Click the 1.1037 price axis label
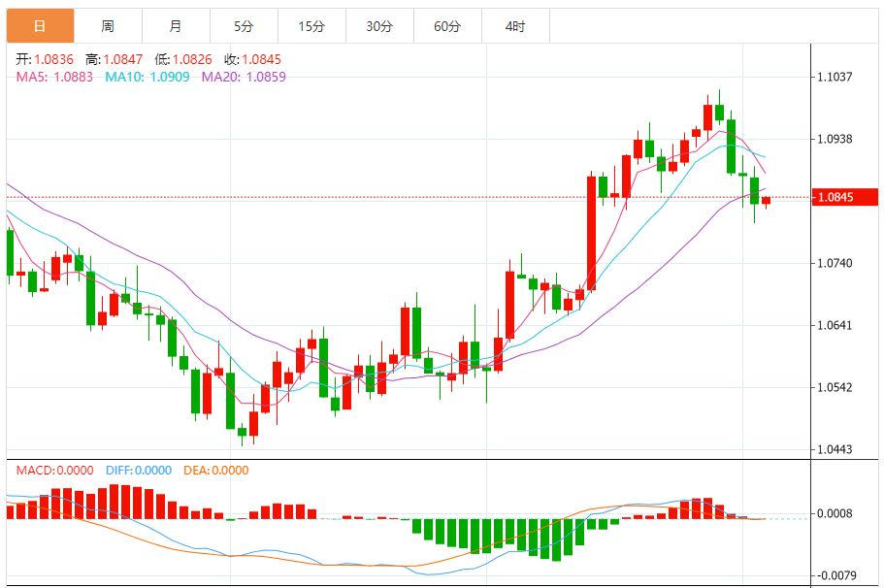884x588 pixels. point(835,77)
